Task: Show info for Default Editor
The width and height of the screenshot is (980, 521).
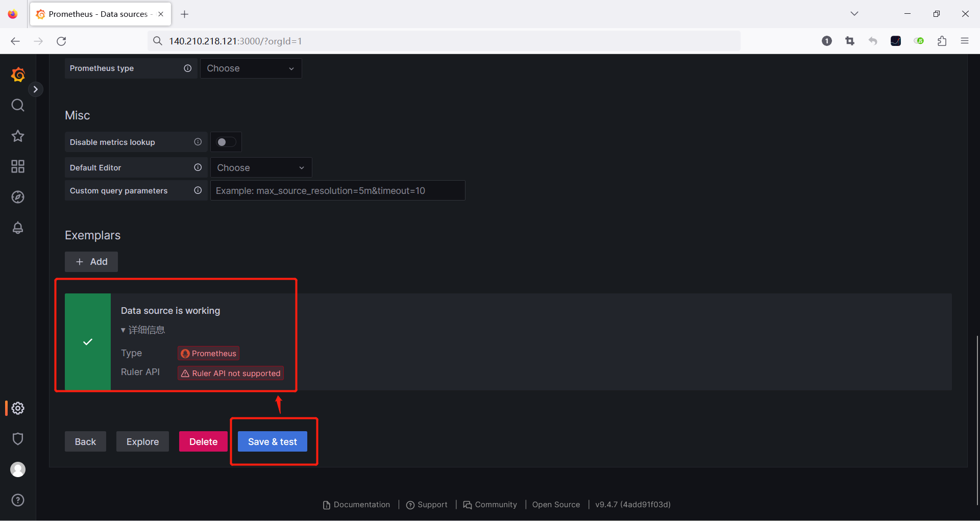Action: (198, 167)
